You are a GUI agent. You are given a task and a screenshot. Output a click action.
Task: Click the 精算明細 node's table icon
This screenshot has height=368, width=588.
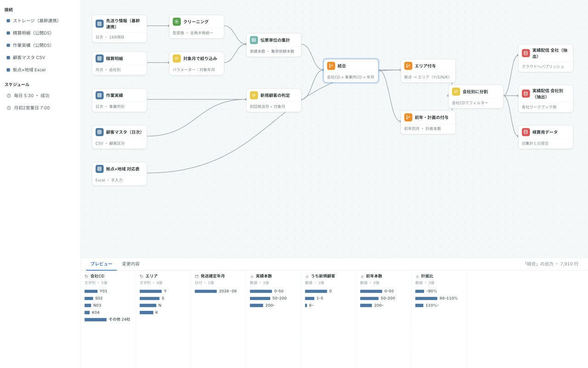click(x=99, y=58)
